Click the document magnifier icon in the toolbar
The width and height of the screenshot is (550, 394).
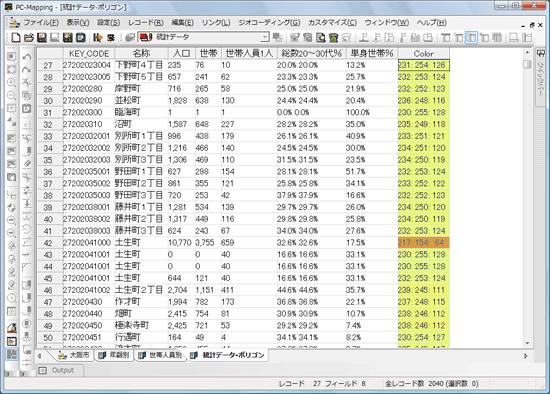[x=320, y=37]
